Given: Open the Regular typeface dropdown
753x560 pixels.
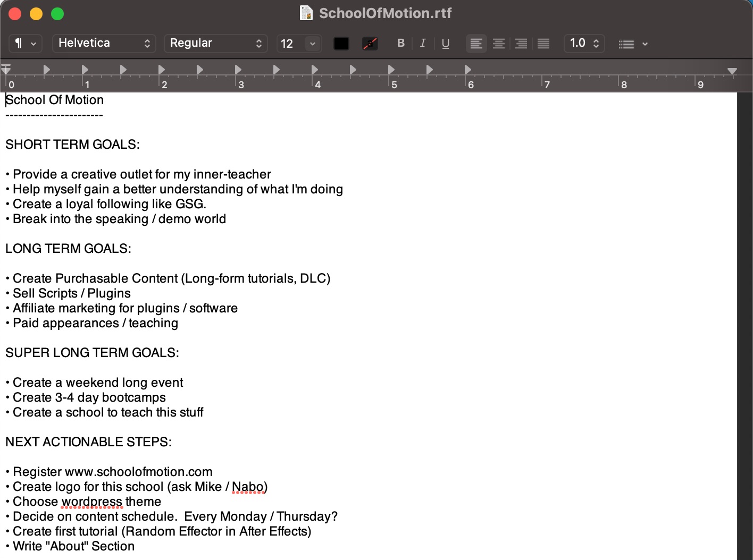Looking at the screenshot, I should [x=215, y=44].
